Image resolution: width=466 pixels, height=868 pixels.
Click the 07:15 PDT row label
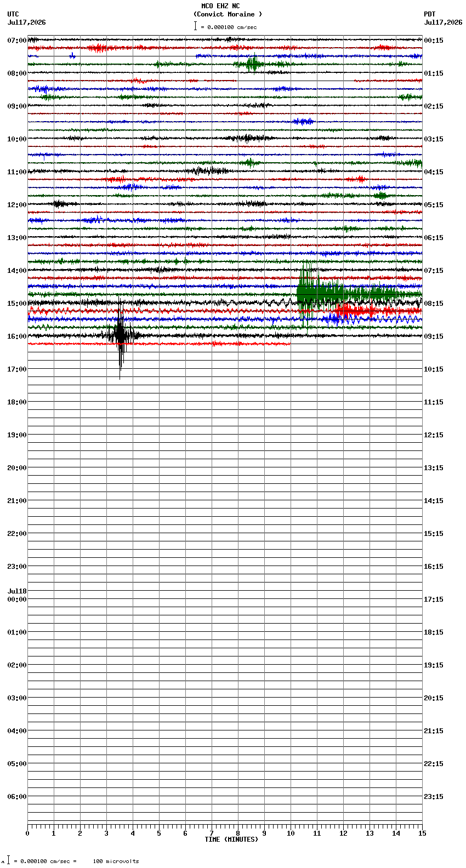(434, 271)
